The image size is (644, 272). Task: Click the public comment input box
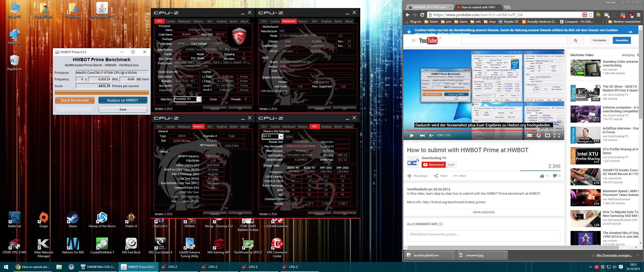coord(484,236)
